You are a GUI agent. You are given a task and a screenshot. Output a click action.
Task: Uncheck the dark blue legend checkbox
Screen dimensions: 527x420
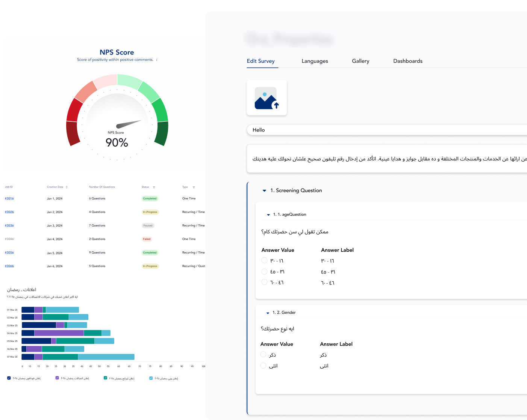[9, 378]
